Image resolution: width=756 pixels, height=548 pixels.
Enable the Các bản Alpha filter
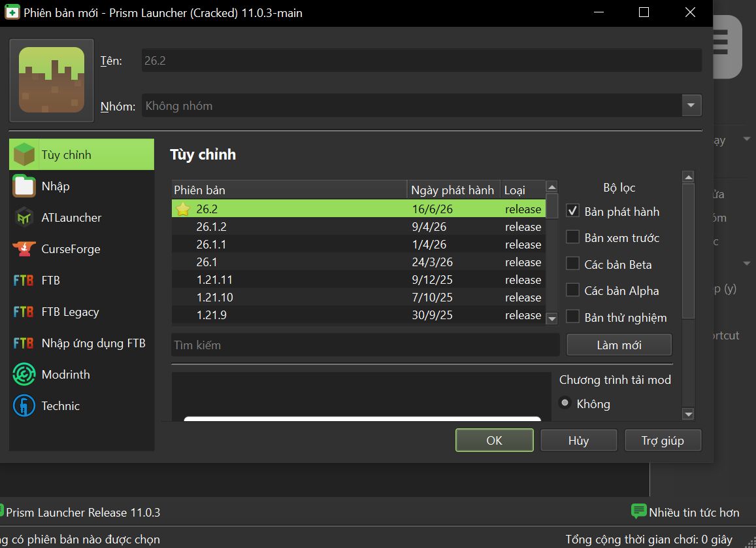(572, 290)
